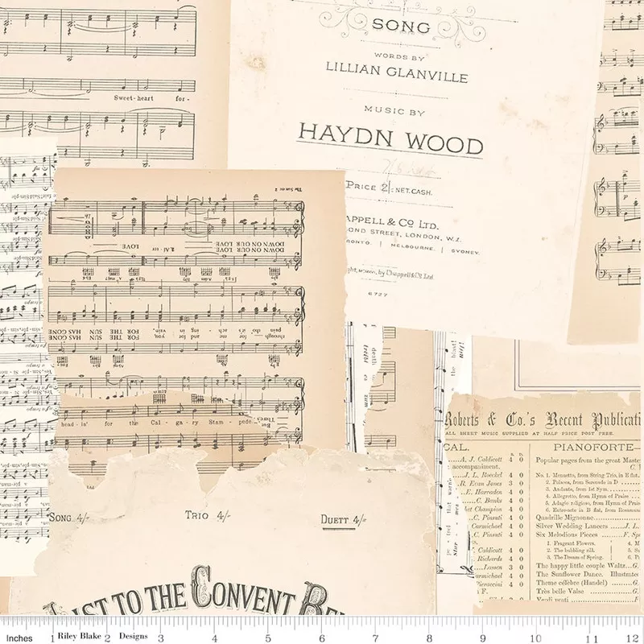Click 'ALL SHEET MUSIC SUPPLIED AT HALF PRICE' line
644x644 pixels.
click(x=530, y=433)
